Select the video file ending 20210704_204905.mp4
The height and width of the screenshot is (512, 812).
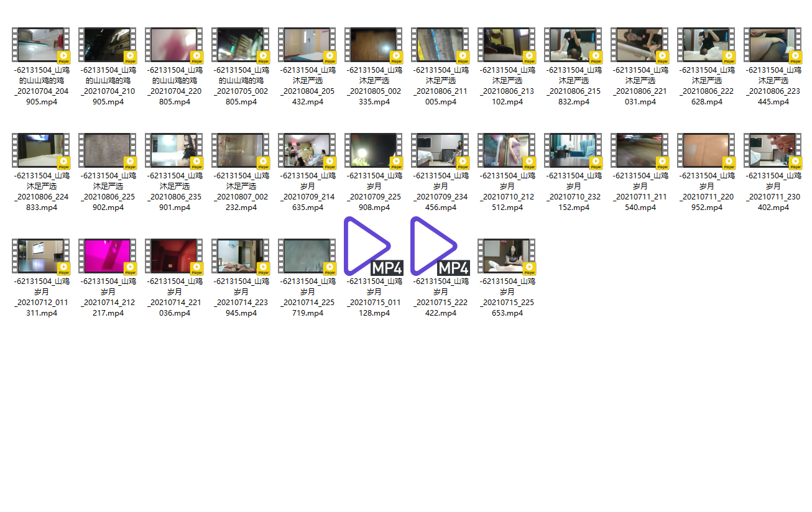click(41, 45)
